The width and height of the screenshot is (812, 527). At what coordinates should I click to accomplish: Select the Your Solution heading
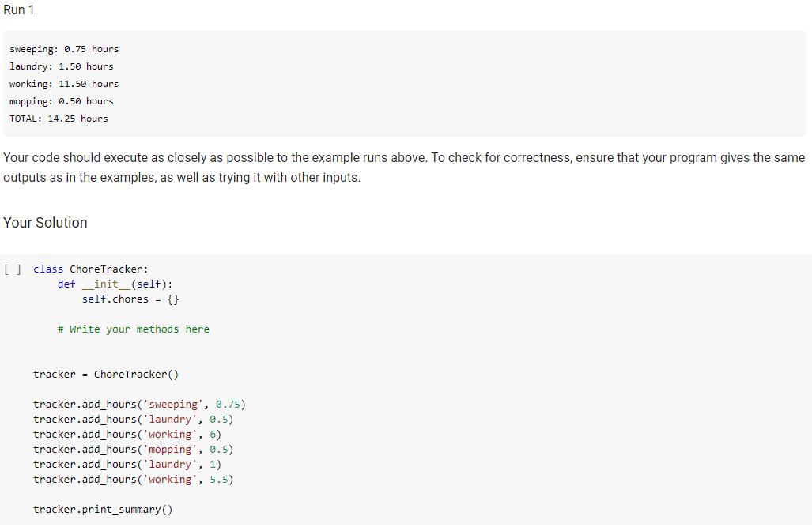click(x=45, y=223)
